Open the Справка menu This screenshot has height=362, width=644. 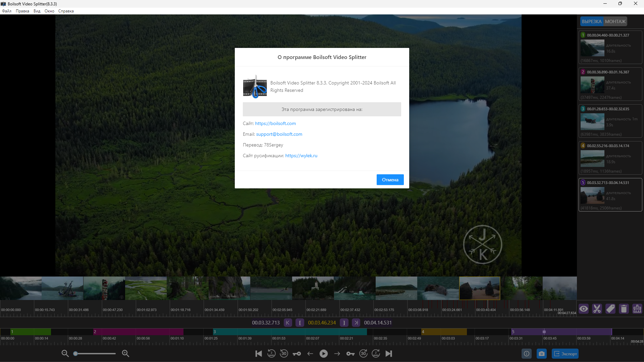[66, 11]
